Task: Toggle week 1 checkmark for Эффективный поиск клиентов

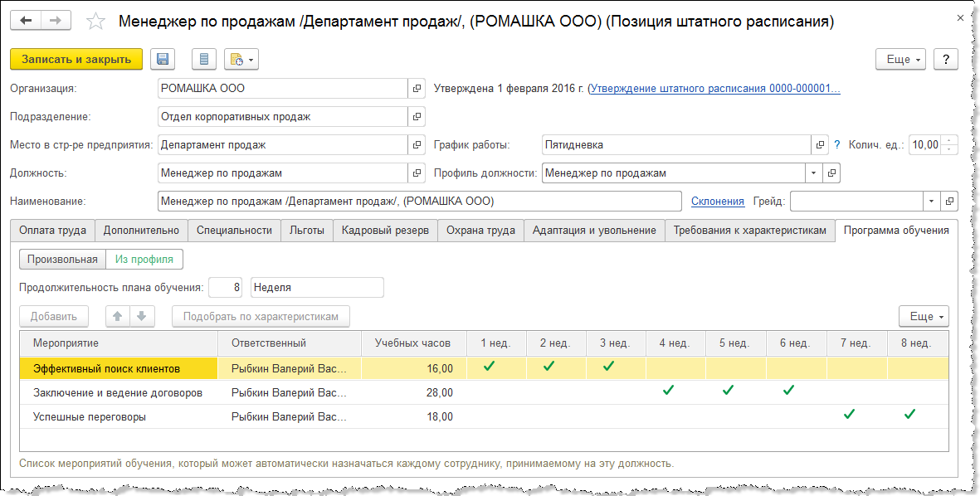Action: coord(489,366)
